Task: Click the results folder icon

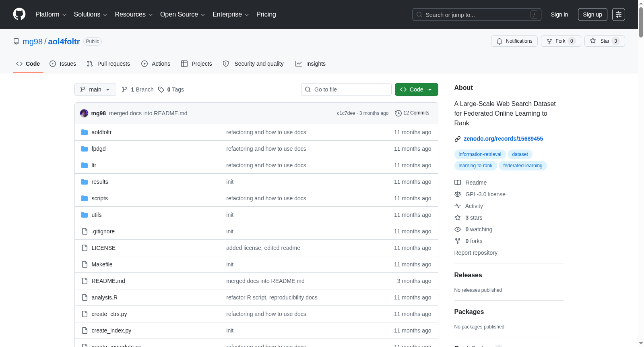Action: click(x=85, y=182)
